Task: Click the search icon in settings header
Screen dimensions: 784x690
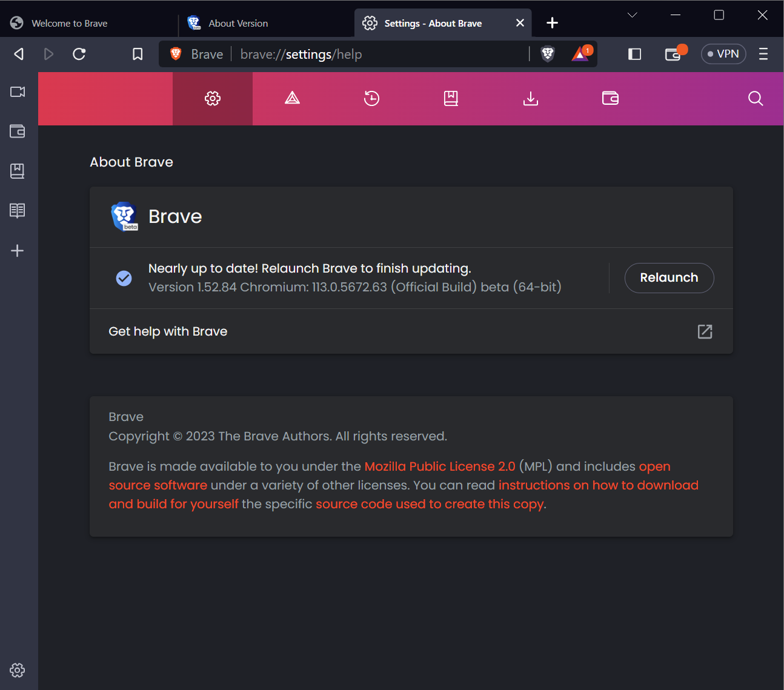Action: pyautogui.click(x=756, y=99)
